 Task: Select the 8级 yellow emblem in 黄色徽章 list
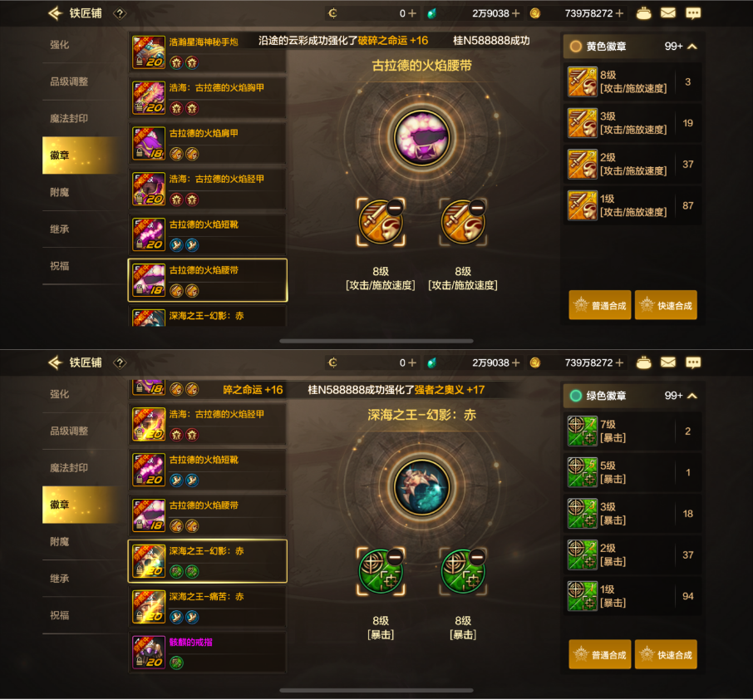pyautogui.click(x=632, y=81)
